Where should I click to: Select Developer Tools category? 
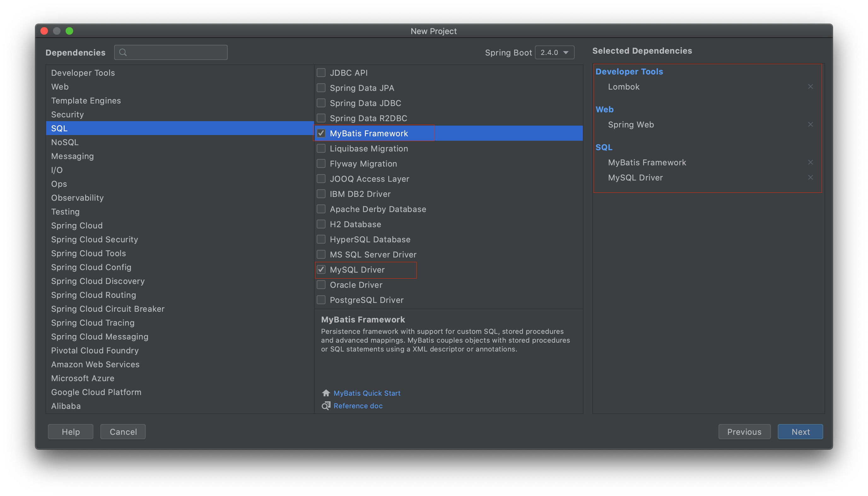coord(180,73)
